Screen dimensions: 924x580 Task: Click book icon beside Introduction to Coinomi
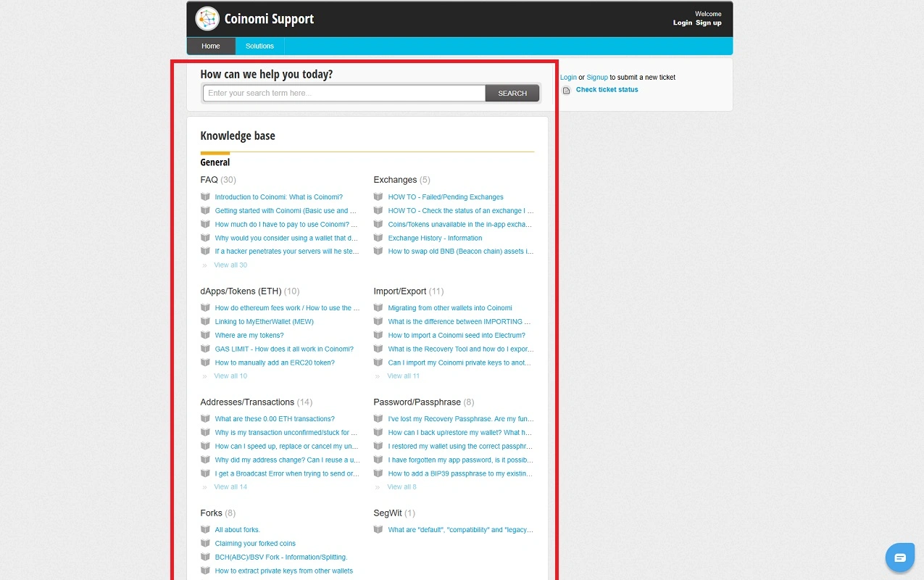(x=205, y=197)
